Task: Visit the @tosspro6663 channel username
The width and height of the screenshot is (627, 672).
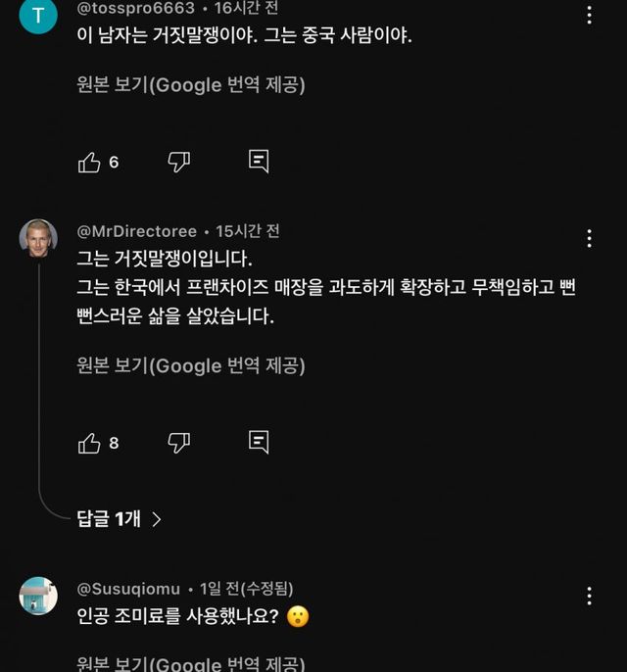Action: (x=135, y=8)
